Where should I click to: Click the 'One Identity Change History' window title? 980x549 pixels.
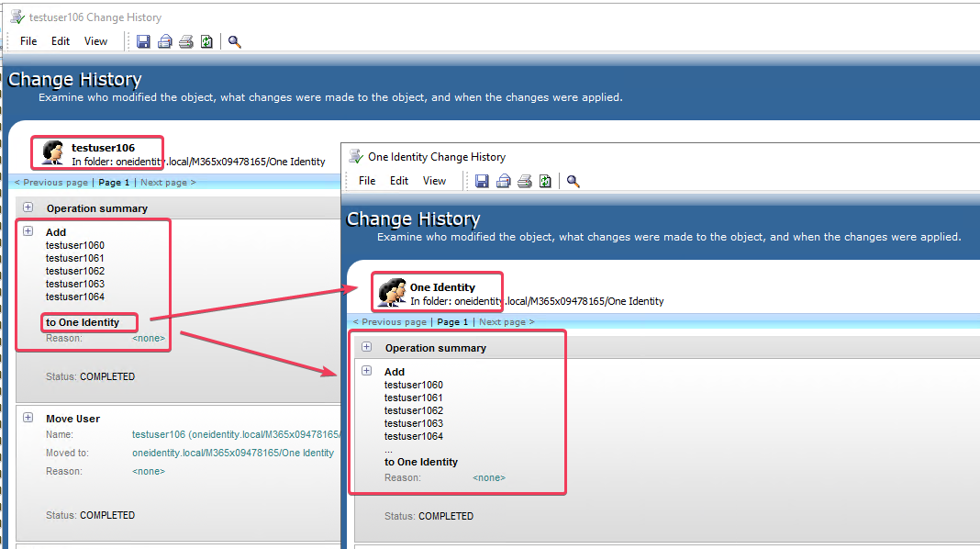pos(437,157)
